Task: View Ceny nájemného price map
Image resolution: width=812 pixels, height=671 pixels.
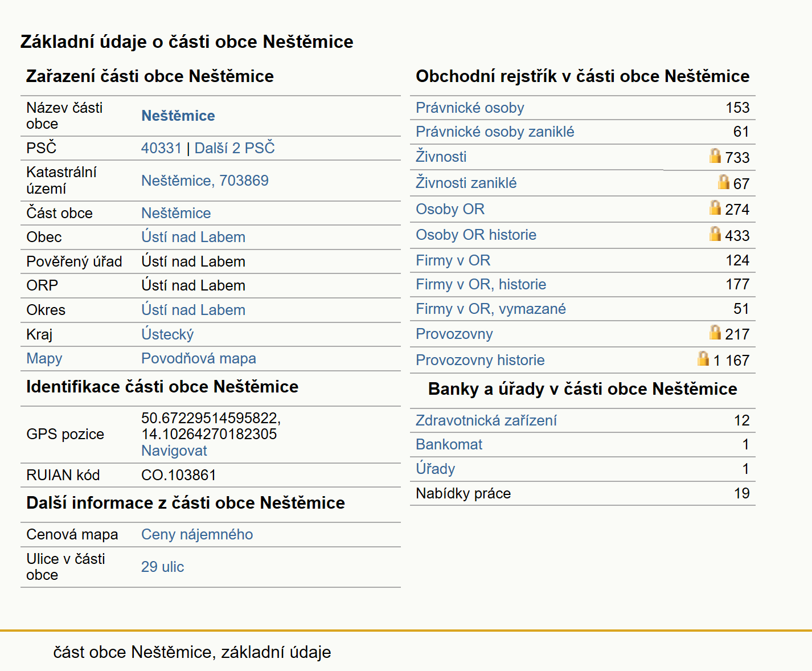Action: [x=197, y=534]
